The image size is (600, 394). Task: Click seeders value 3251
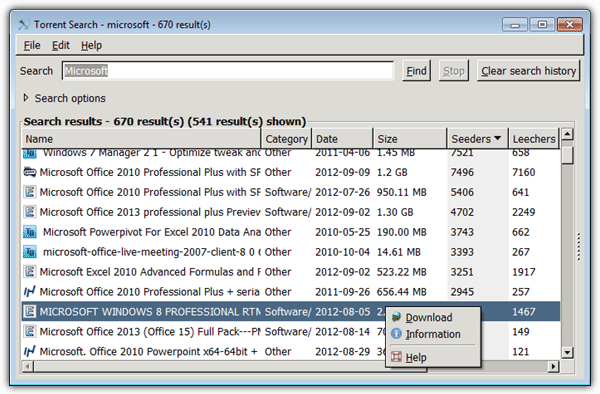click(462, 272)
